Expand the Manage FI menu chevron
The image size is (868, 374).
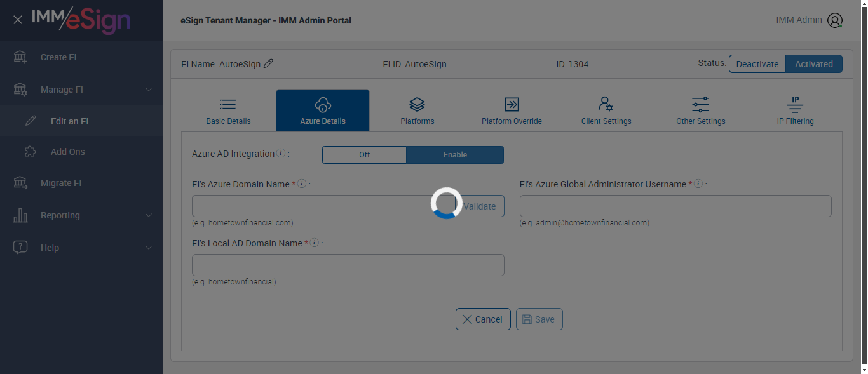click(x=149, y=90)
